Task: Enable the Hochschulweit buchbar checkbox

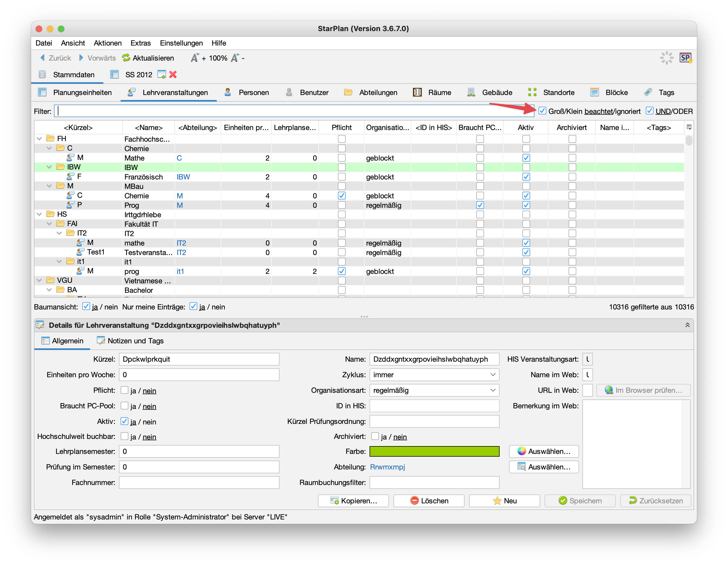Action: point(124,436)
